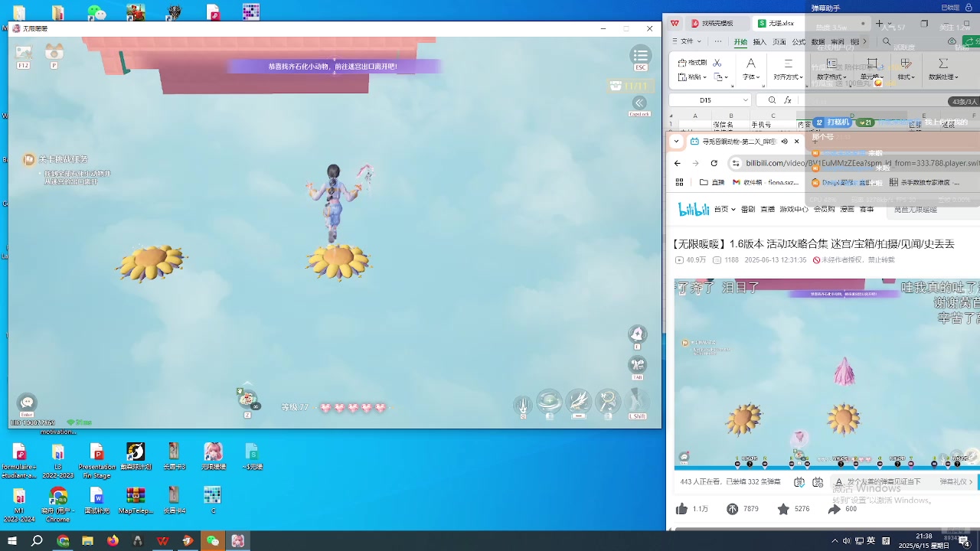The width and height of the screenshot is (980, 551).
Task: Click the format painter 格式刷 button
Action: coord(693,63)
